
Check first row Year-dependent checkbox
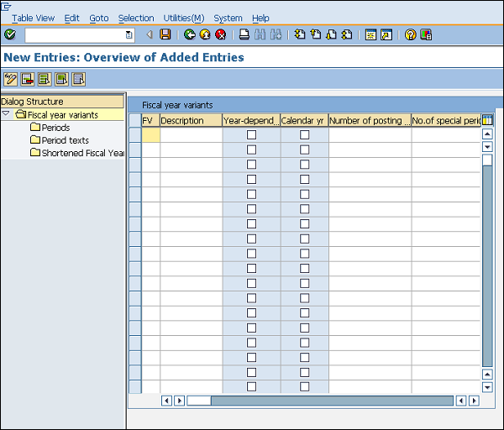[251, 134]
